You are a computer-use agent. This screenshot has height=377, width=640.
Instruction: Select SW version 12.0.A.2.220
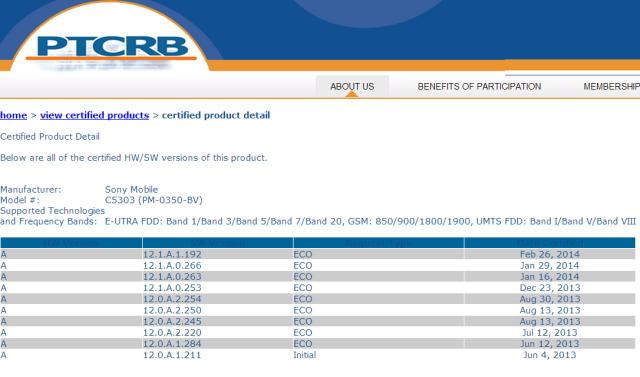pos(172,333)
